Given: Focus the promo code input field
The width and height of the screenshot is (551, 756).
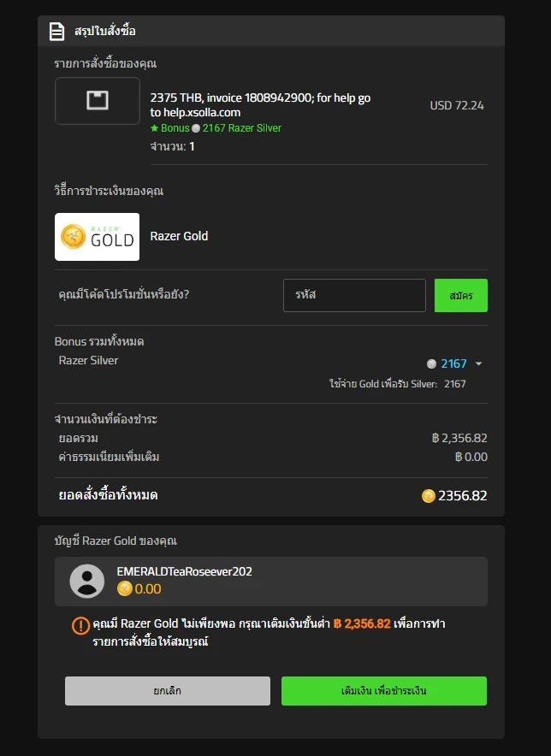Looking at the screenshot, I should (354, 295).
